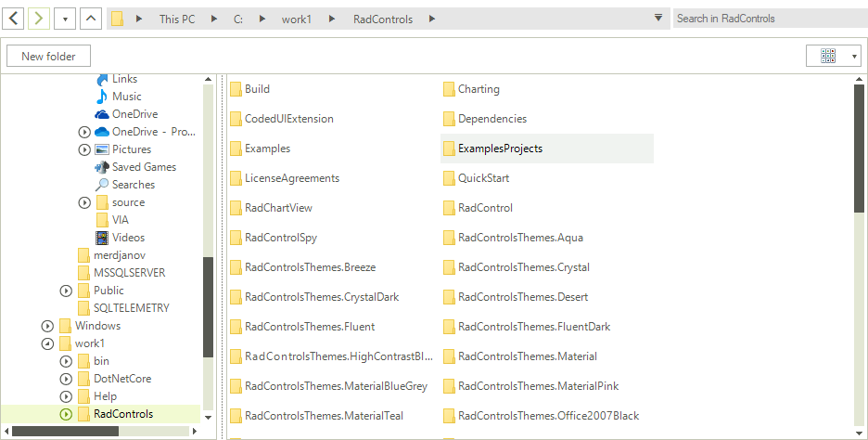Create a New folder
This screenshot has width=868, height=440.
[x=49, y=56]
